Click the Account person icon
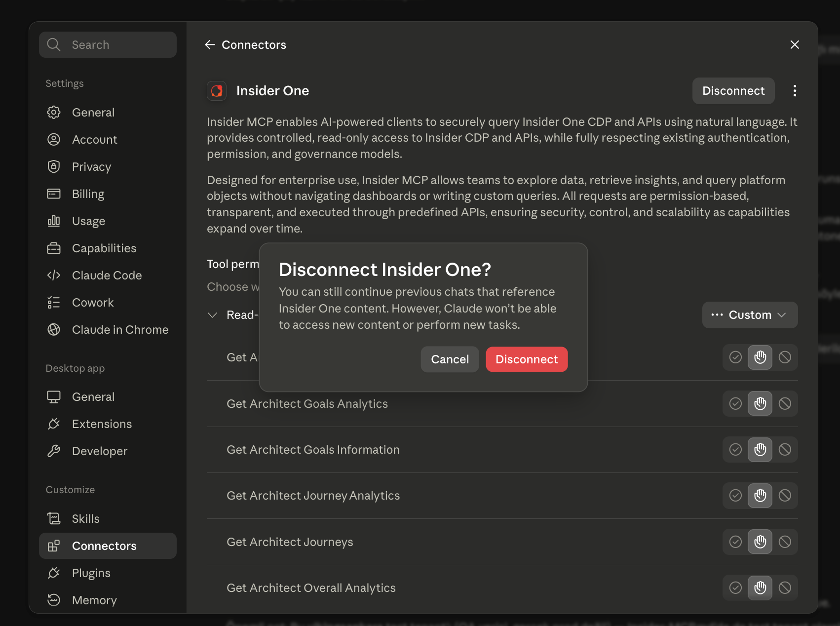The width and height of the screenshot is (840, 626). click(54, 140)
